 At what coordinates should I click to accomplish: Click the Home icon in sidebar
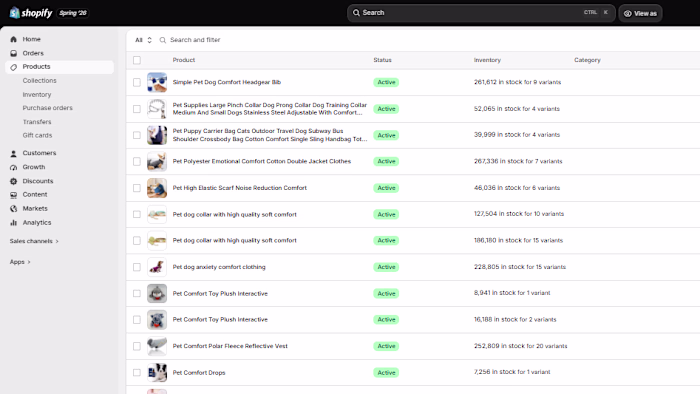(x=13, y=39)
